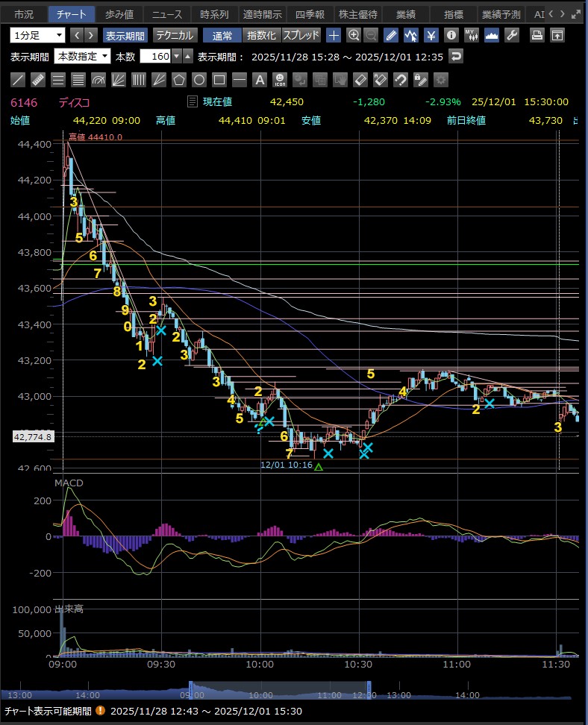Click the テクニカル button
This screenshot has width=588, height=725.
[175, 35]
